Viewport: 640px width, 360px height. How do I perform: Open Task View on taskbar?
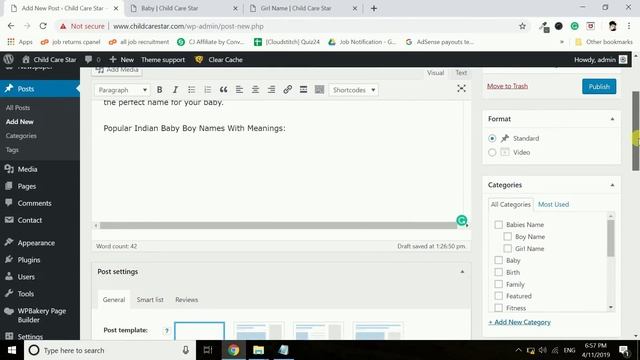pyautogui.click(x=208, y=350)
